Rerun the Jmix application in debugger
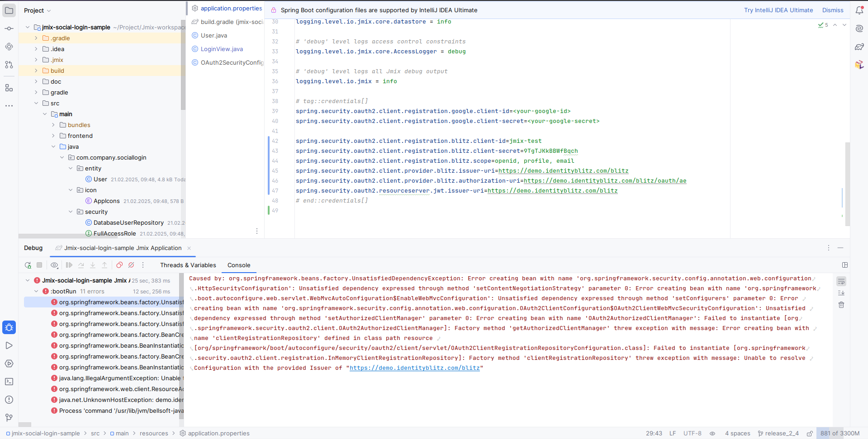 coord(28,265)
